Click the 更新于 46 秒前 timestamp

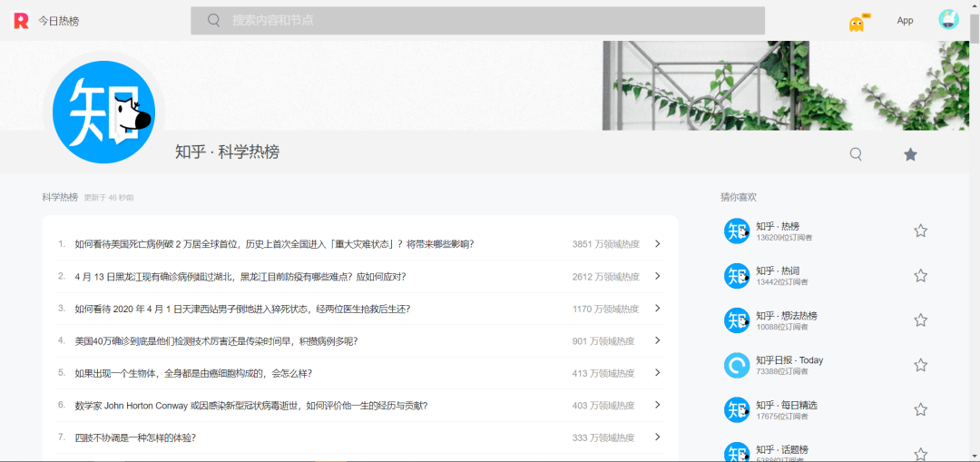109,198
